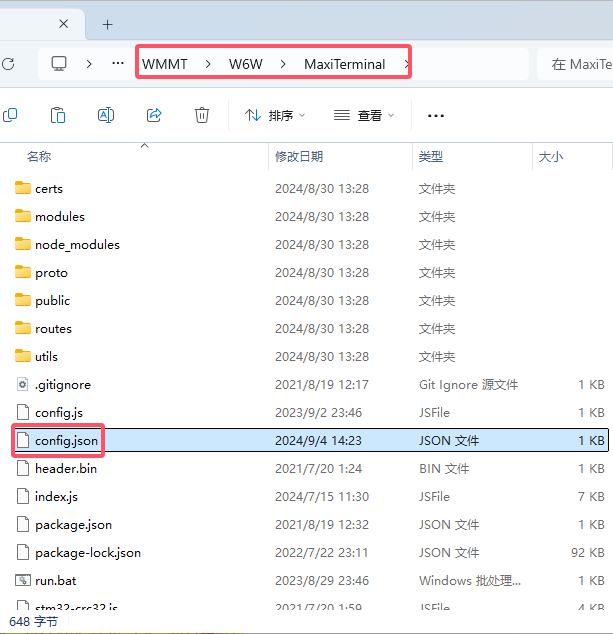Click the Paste toolbar icon
The height and width of the screenshot is (634, 613).
click(58, 115)
